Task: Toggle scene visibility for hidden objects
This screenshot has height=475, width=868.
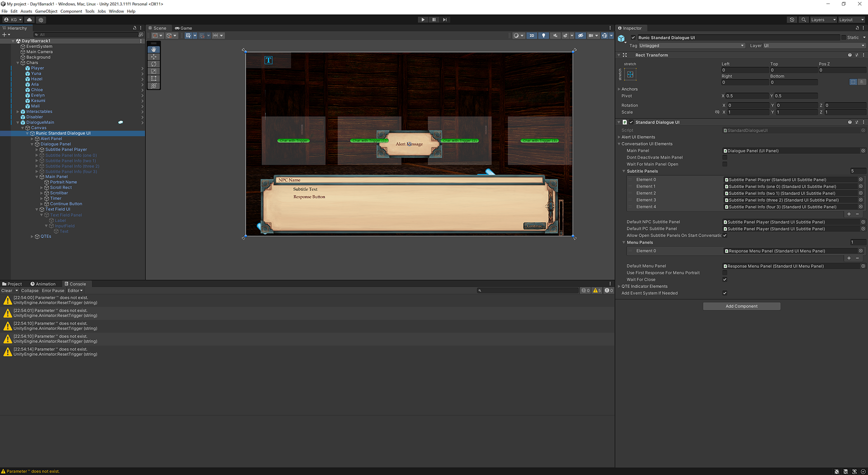Action: 581,35
